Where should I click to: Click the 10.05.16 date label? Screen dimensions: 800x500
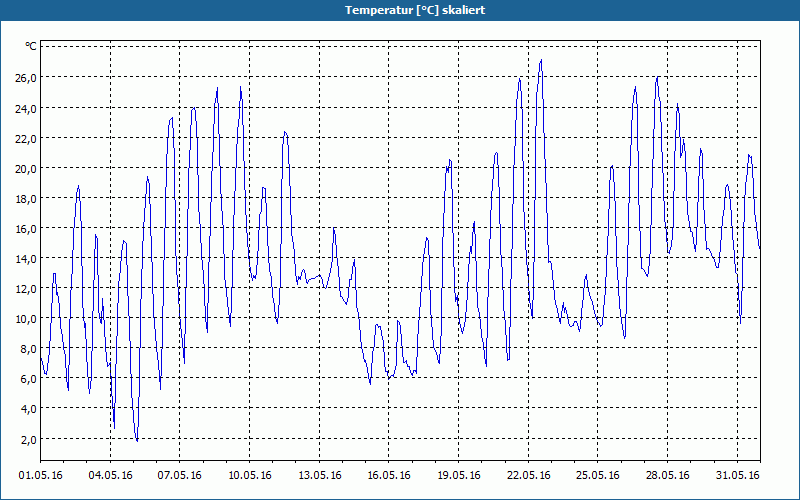pos(249,476)
